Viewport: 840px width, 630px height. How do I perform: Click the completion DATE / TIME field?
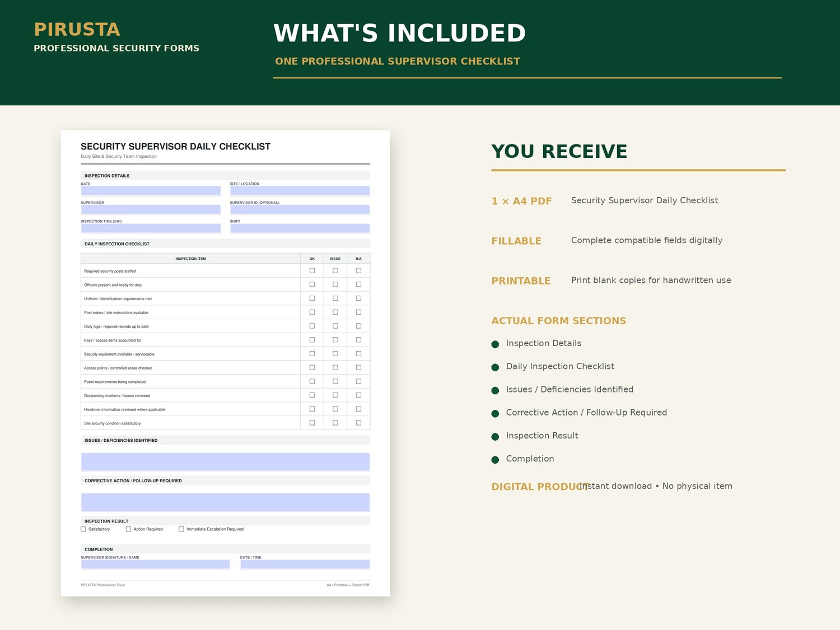(305, 564)
